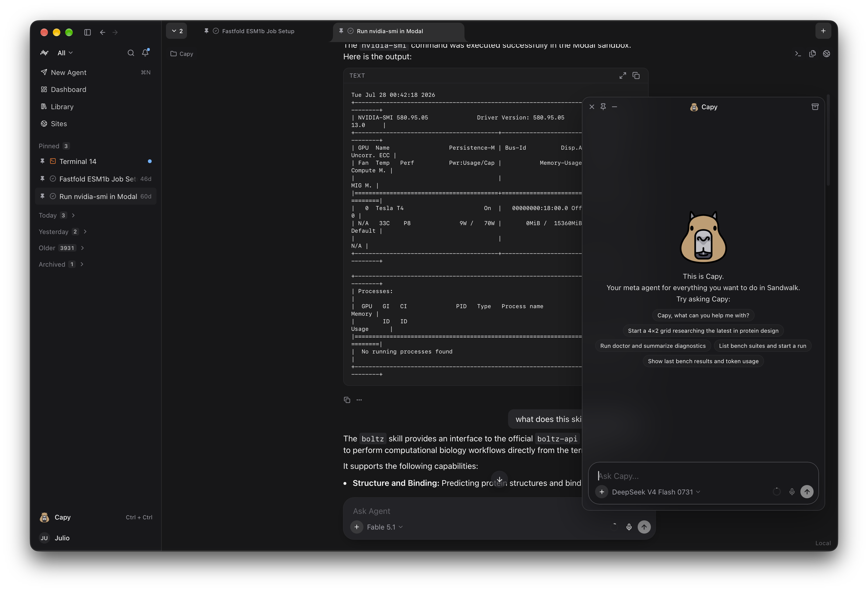Click 'List bench suites and start a run'
This screenshot has height=591, width=868.
(762, 346)
